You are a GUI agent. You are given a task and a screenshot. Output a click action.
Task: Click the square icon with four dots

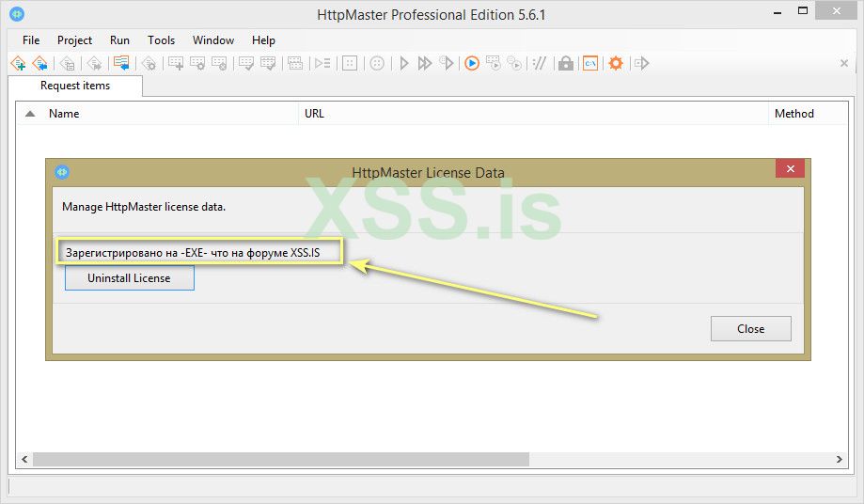pos(350,63)
